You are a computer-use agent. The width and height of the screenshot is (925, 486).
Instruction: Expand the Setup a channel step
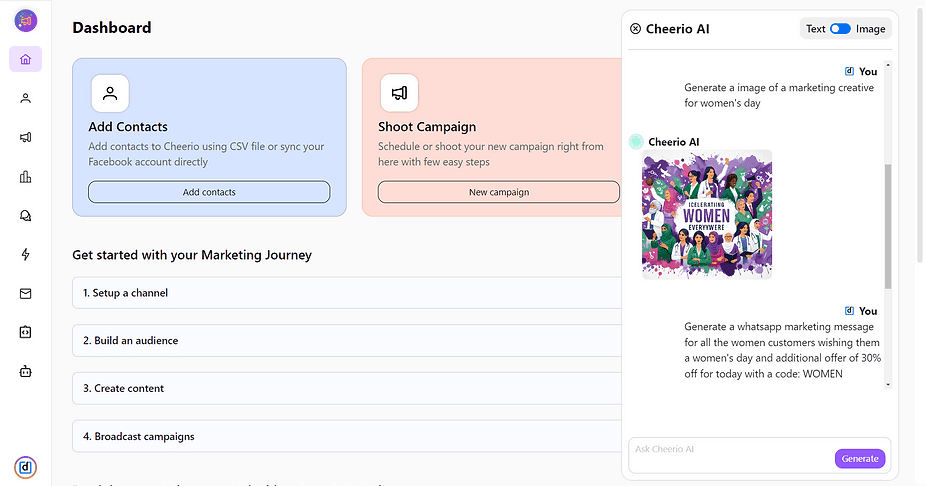point(345,293)
